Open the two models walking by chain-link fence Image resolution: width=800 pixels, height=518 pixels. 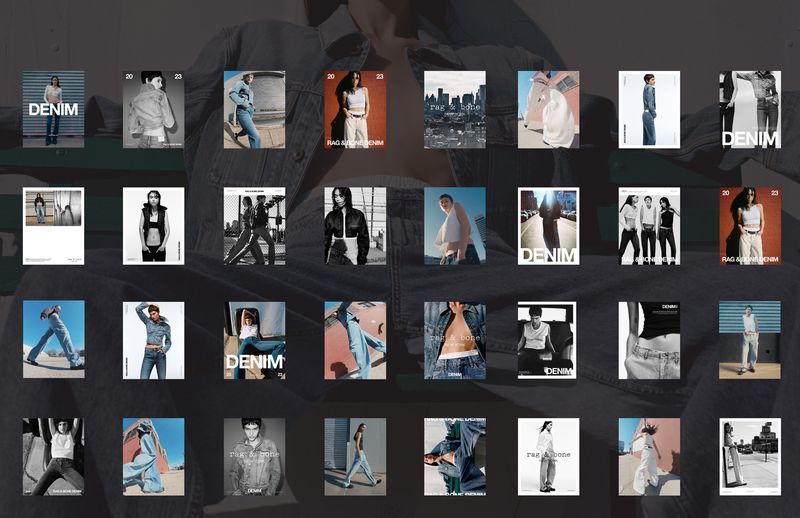click(255, 226)
